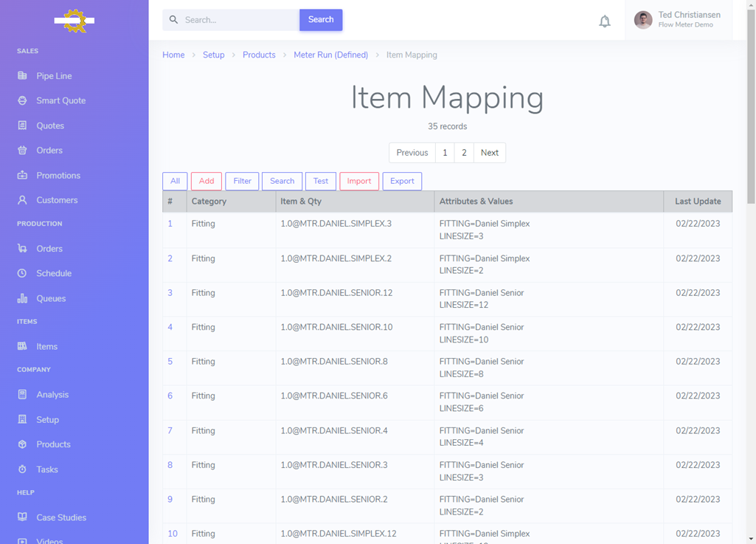756x544 pixels.
Task: Click the notification bell icon
Action: pos(604,21)
